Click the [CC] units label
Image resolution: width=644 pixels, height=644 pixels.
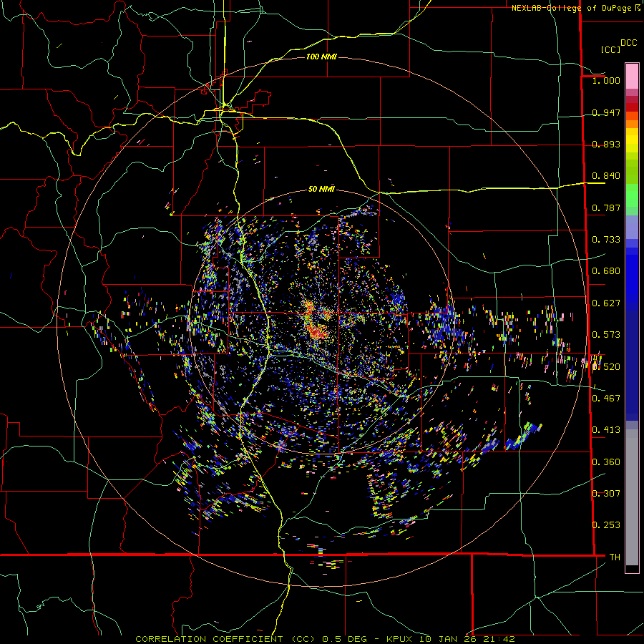coord(610,49)
